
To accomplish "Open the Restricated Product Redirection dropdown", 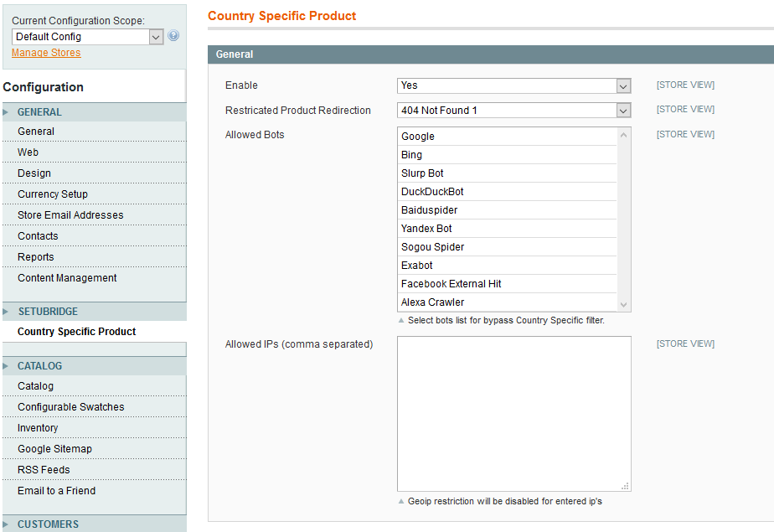I will 513,111.
